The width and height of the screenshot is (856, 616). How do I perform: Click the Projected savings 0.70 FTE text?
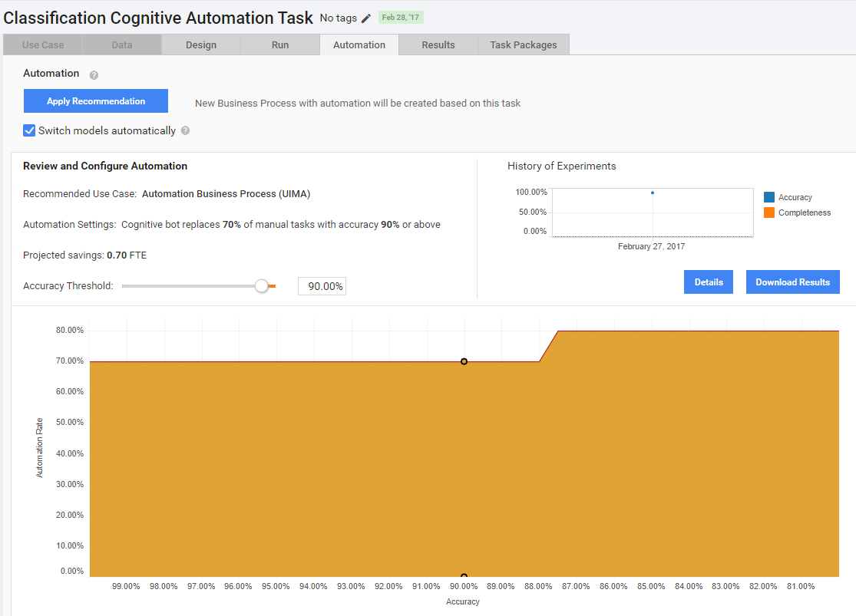[84, 255]
